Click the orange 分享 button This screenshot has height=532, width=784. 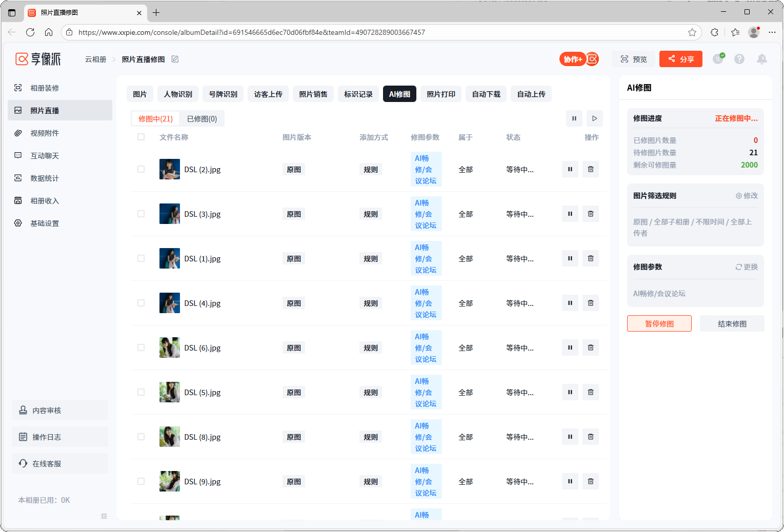tap(680, 59)
